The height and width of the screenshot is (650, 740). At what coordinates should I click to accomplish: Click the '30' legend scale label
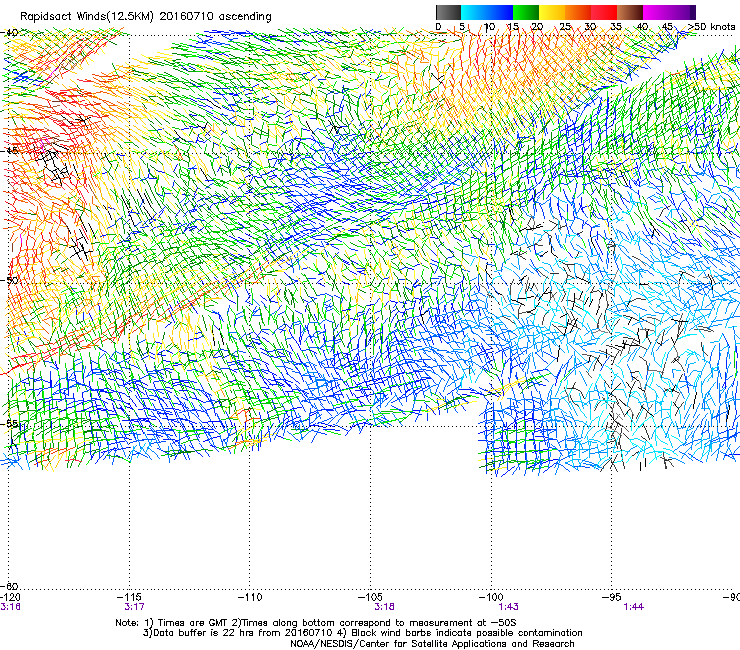tap(590, 26)
